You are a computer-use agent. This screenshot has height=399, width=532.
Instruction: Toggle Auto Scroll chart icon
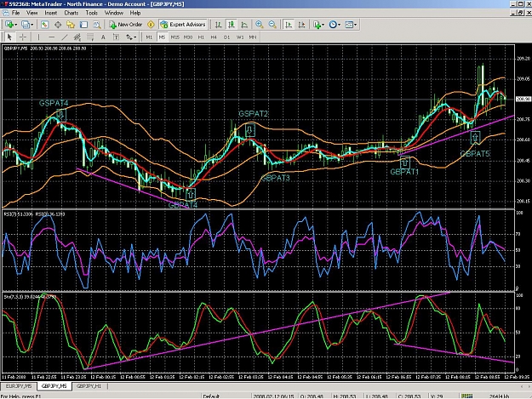289,25
